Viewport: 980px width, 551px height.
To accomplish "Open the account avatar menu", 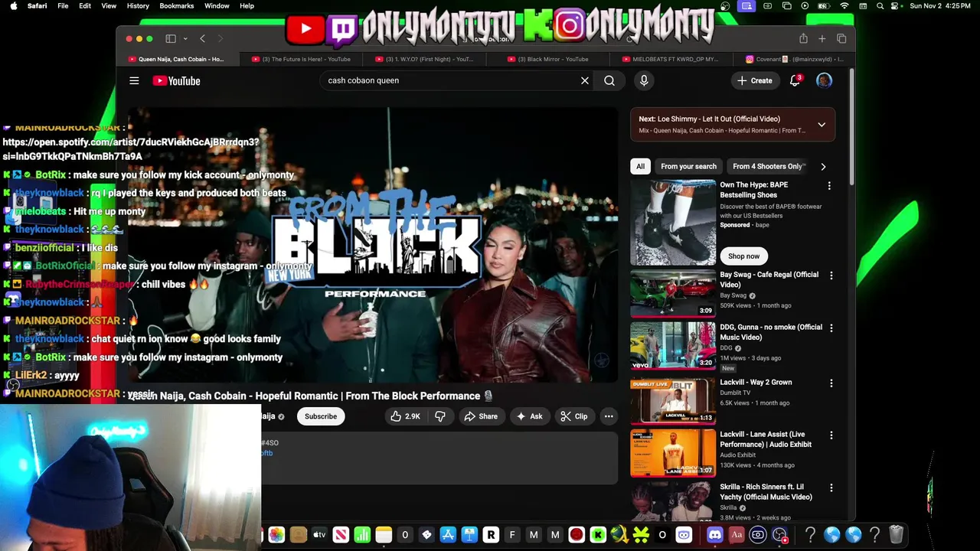I will pyautogui.click(x=824, y=80).
